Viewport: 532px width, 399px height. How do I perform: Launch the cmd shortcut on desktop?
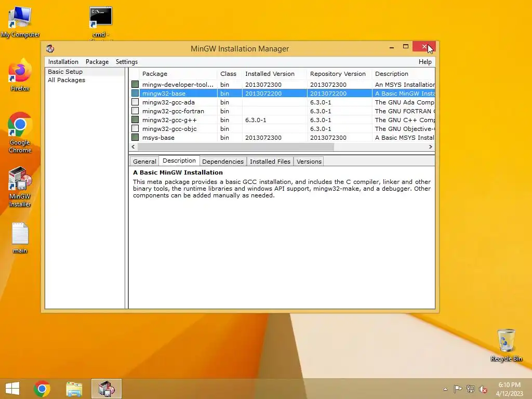click(100, 22)
